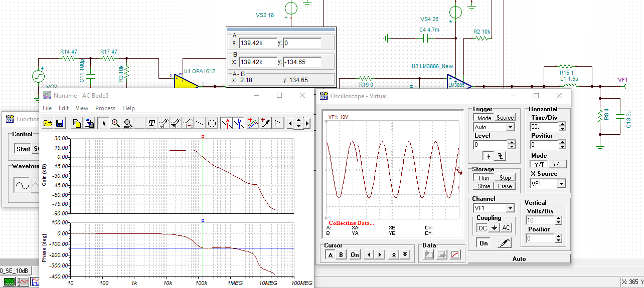
Task: Select the Circle drawing tool
Action: (x=212, y=123)
